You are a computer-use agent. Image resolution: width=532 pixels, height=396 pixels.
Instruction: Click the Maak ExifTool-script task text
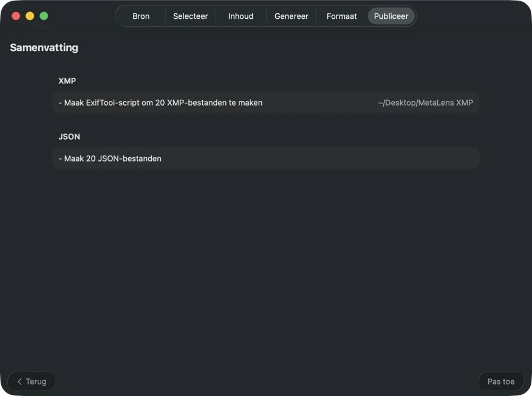pyautogui.click(x=160, y=102)
